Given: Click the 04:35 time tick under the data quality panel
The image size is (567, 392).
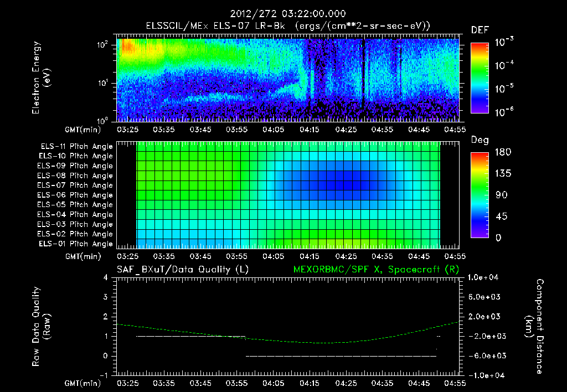Looking at the screenshot, I should coord(382,383).
